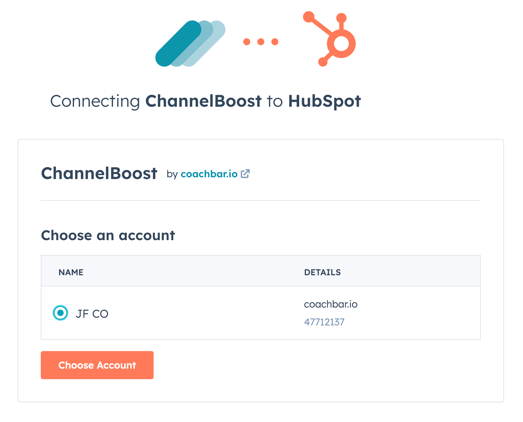
Task: Click the bold ChannelBoost word in the top heading
Action: 203,101
